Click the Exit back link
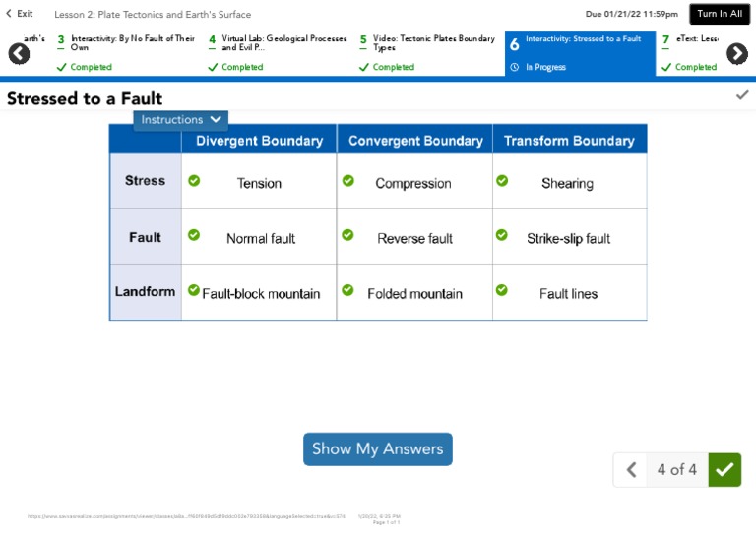Screen dimensions: 756x536 point(20,14)
